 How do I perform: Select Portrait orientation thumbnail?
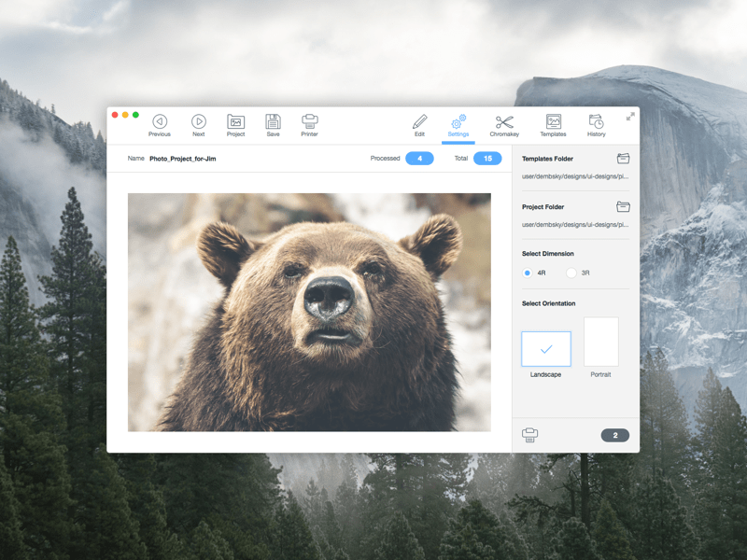(600, 342)
